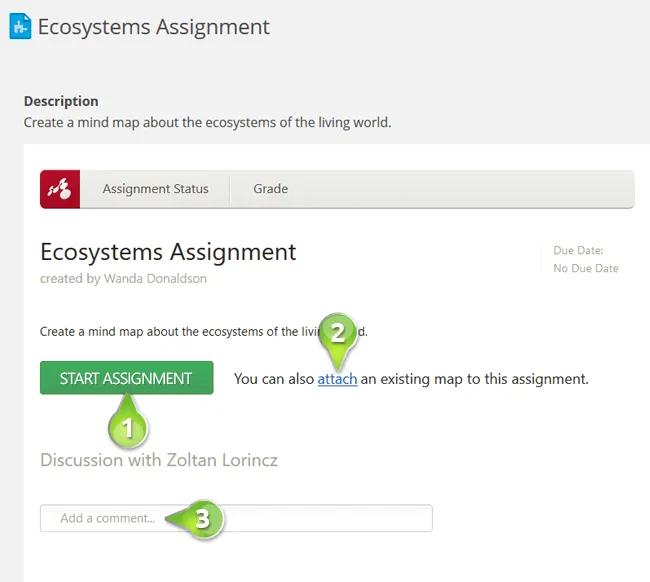Click the 'existing map to this assignment' text
Screen dimensions: 650x582
point(475,379)
